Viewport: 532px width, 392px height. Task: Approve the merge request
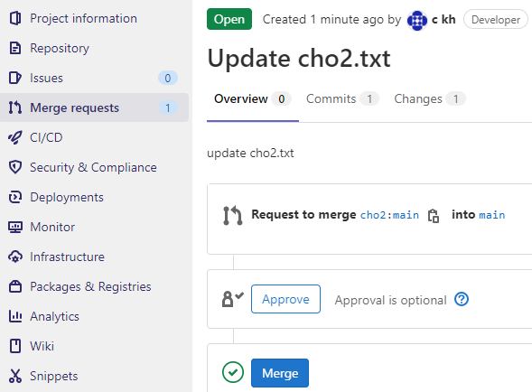tap(285, 299)
